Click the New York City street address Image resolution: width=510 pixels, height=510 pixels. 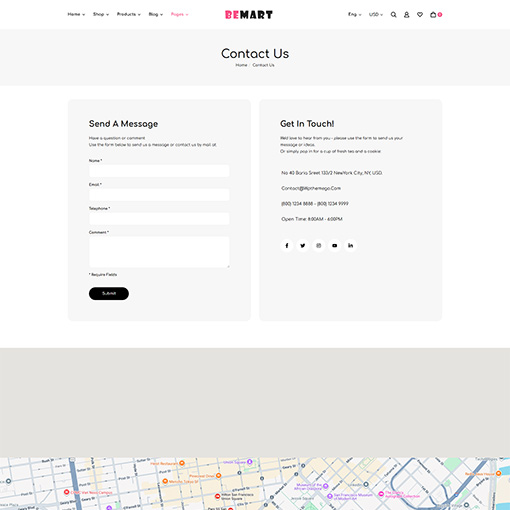[x=332, y=173]
